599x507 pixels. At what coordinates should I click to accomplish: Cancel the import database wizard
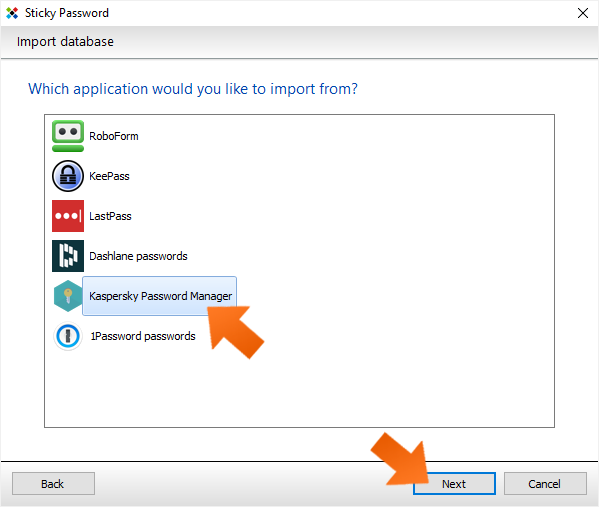pos(545,484)
